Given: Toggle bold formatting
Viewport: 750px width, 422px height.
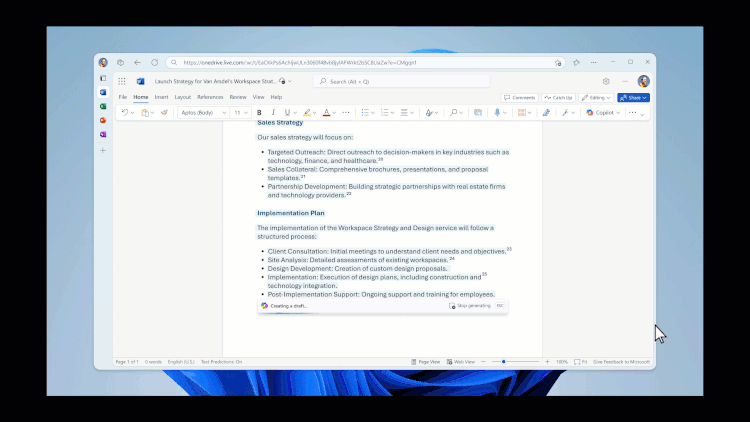Looking at the screenshot, I should click(x=259, y=112).
